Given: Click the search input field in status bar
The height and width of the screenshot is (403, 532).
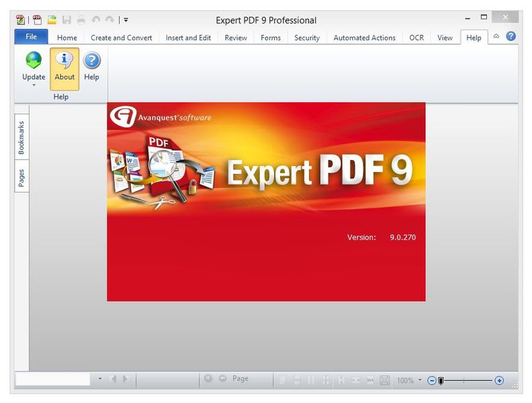Looking at the screenshot, I should (52, 379).
